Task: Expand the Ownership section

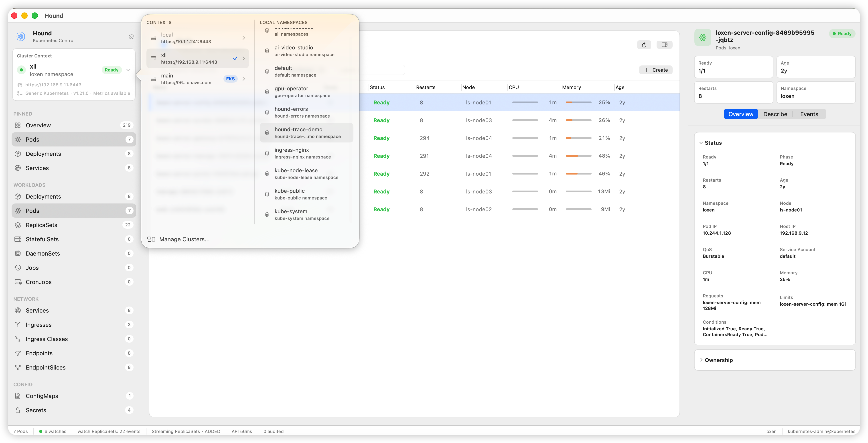Action: [701, 360]
